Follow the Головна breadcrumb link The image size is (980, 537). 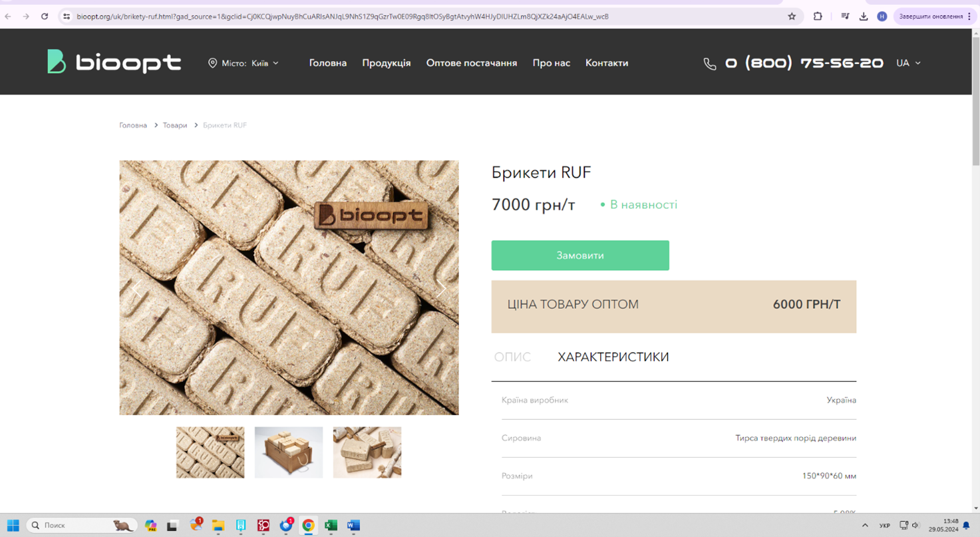pyautogui.click(x=133, y=125)
